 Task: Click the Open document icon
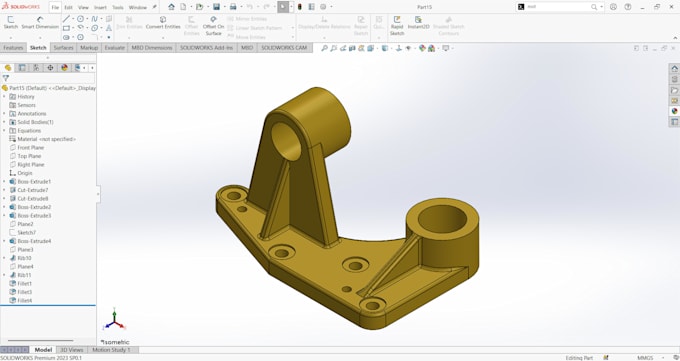pos(199,7)
